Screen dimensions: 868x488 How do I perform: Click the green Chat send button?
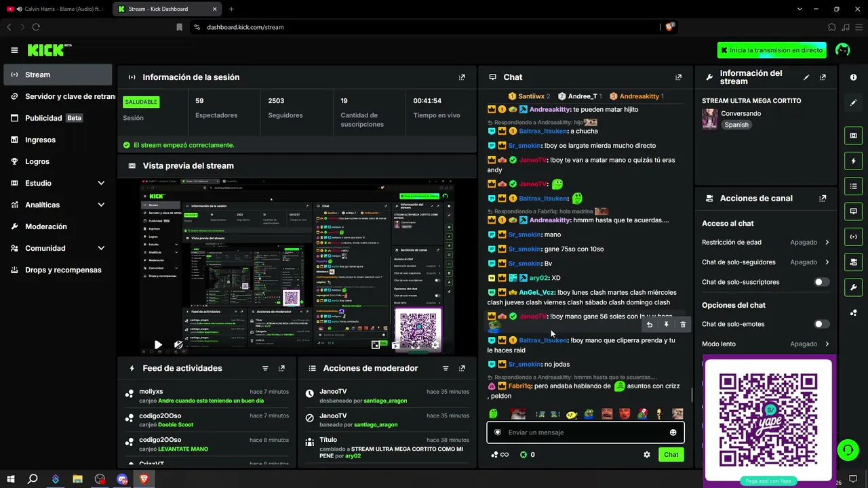[x=671, y=455]
